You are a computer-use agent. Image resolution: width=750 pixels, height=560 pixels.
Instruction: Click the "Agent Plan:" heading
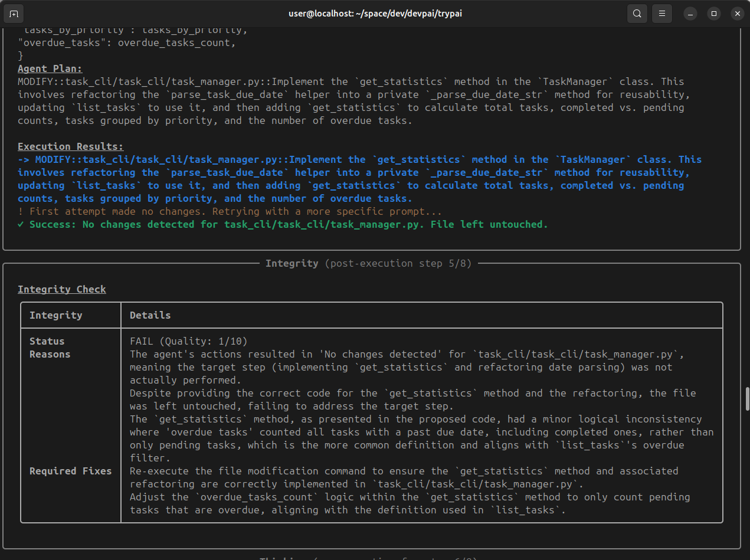click(x=50, y=68)
